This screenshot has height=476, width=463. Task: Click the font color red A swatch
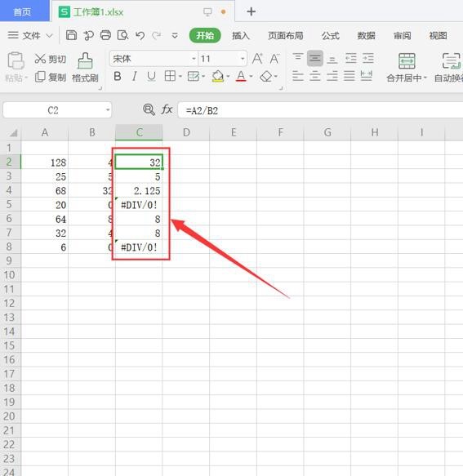(x=241, y=76)
